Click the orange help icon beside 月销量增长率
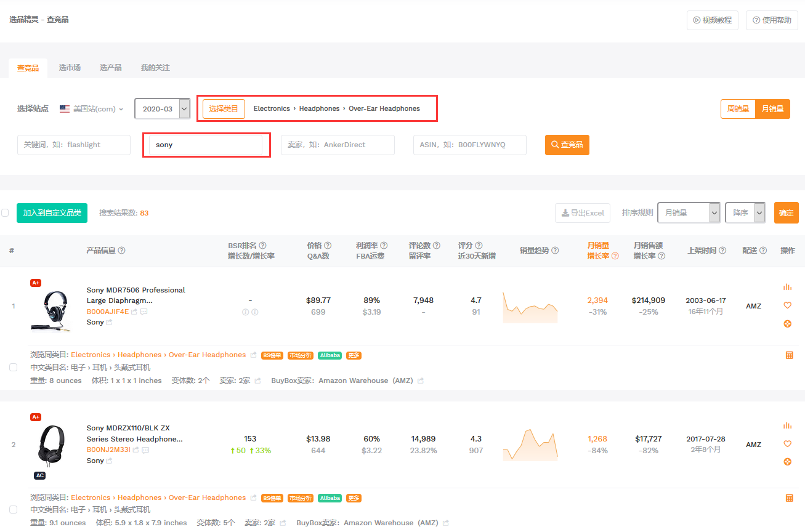Image resolution: width=805 pixels, height=532 pixels. [615, 256]
